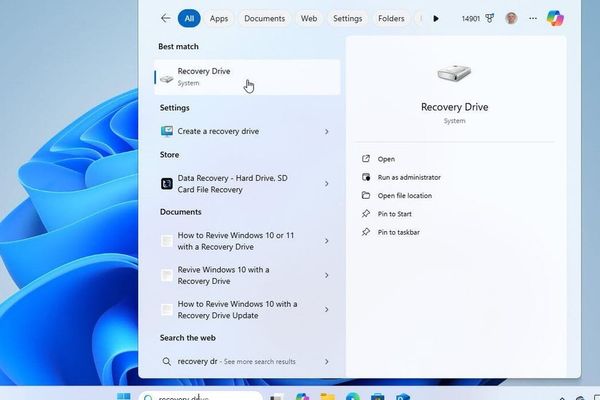600x400 pixels.
Task: Expand Create a recovery drive chevron
Action: click(326, 131)
